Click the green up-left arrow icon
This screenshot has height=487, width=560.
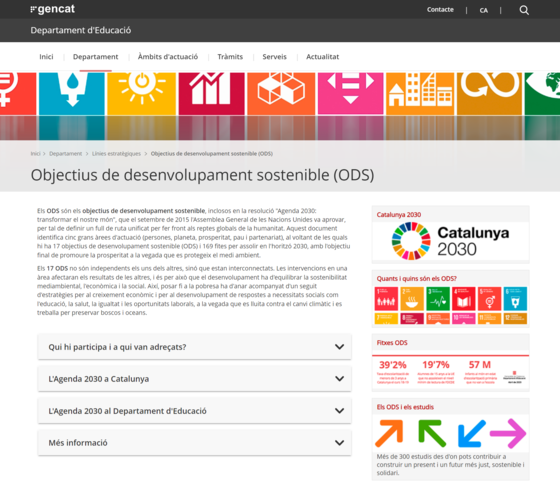[432, 433]
